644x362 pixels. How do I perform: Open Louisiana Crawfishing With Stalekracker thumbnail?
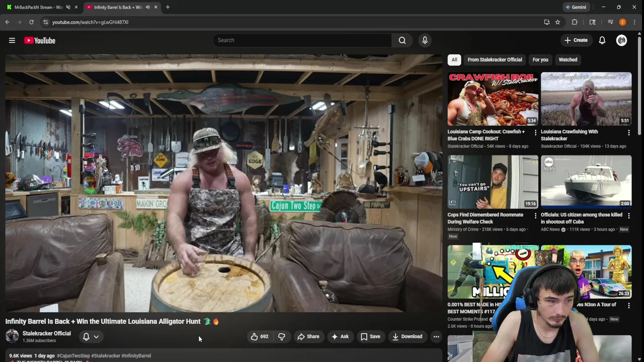[586, 99]
